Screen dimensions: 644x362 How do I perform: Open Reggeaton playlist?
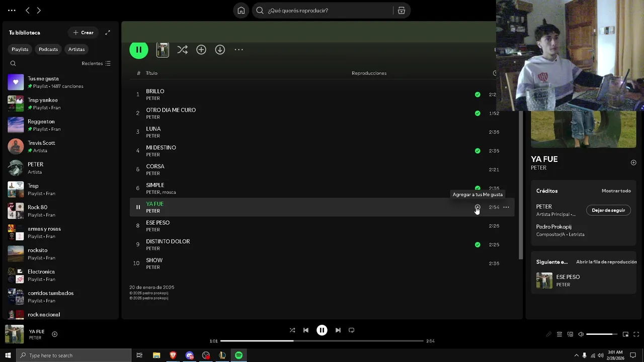click(60, 125)
